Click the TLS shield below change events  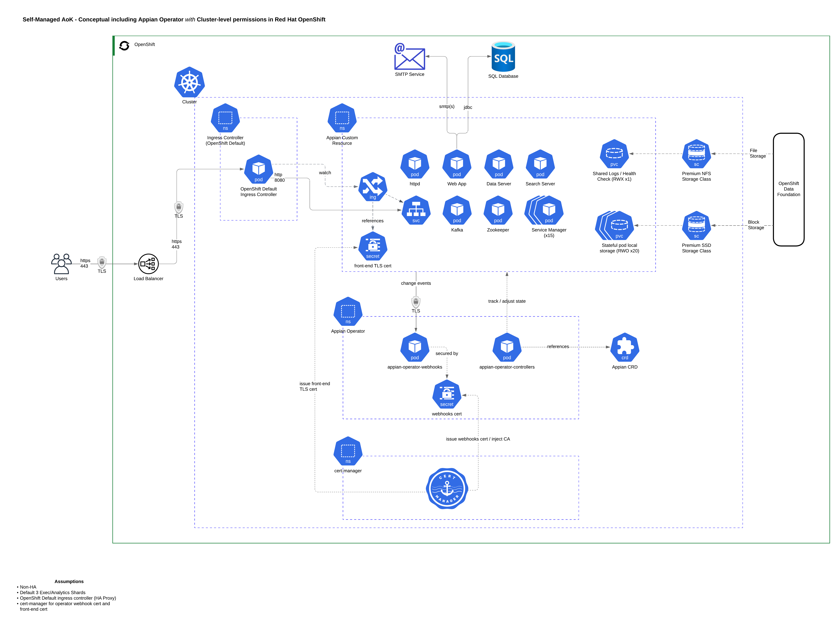[x=416, y=302]
